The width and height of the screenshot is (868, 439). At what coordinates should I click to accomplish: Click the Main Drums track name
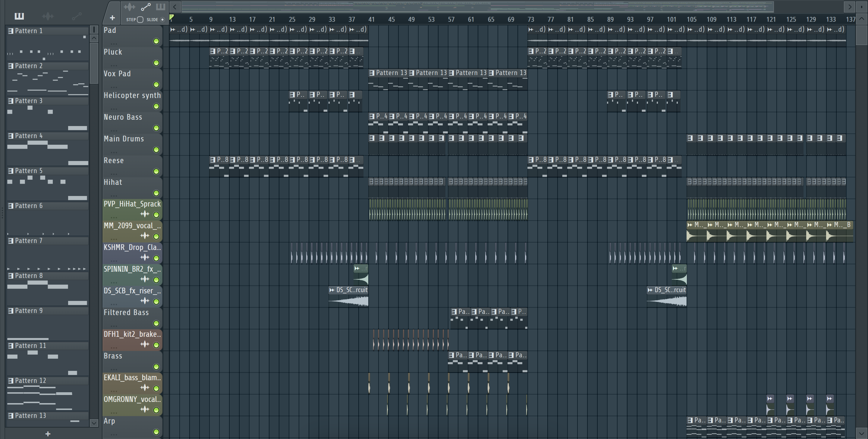[x=124, y=139]
